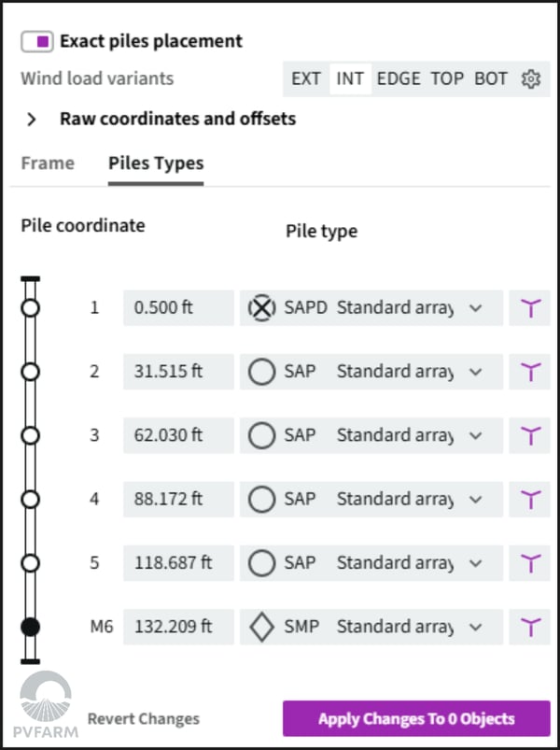This screenshot has height=750, width=560.
Task: Select filled M6 node on pile diagram
Action: 31,627
